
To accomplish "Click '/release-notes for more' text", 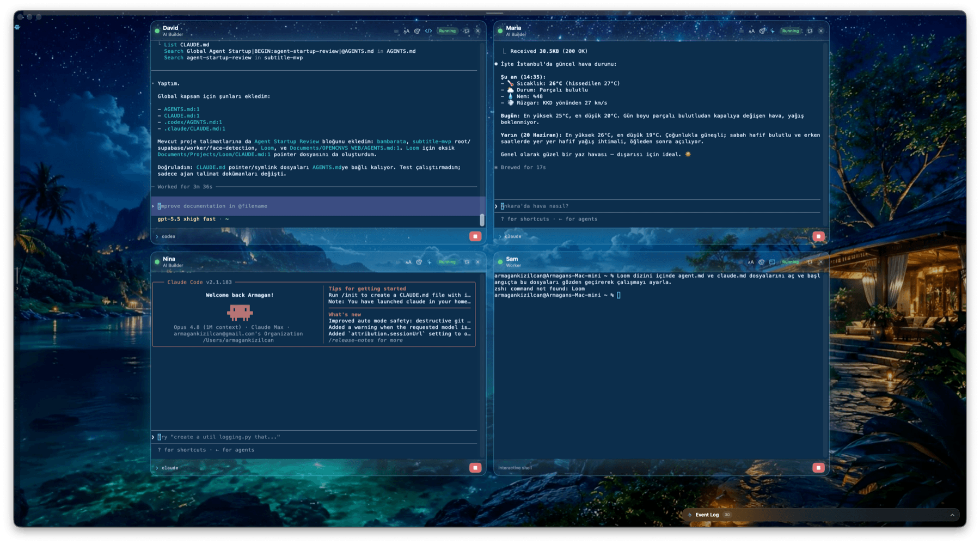I will tap(365, 340).
